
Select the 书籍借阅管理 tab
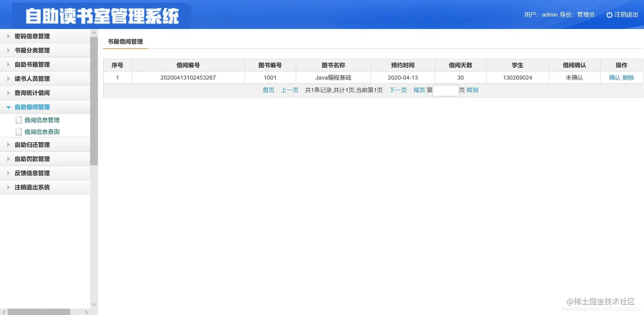pos(125,42)
